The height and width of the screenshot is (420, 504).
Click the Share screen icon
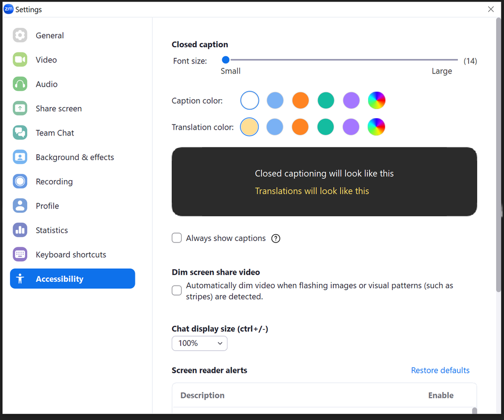click(x=20, y=109)
